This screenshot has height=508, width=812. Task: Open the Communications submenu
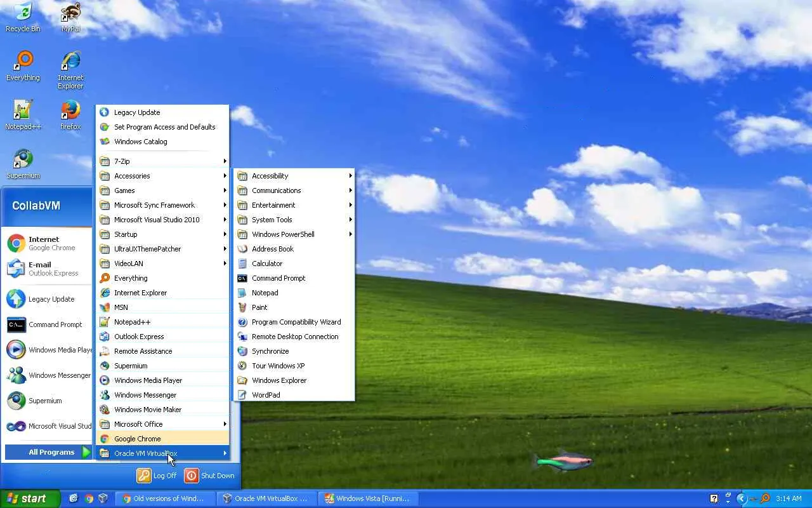click(294, 190)
